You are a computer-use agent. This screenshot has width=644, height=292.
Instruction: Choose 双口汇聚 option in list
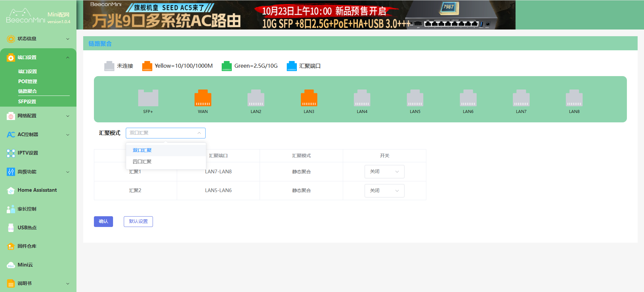142,150
